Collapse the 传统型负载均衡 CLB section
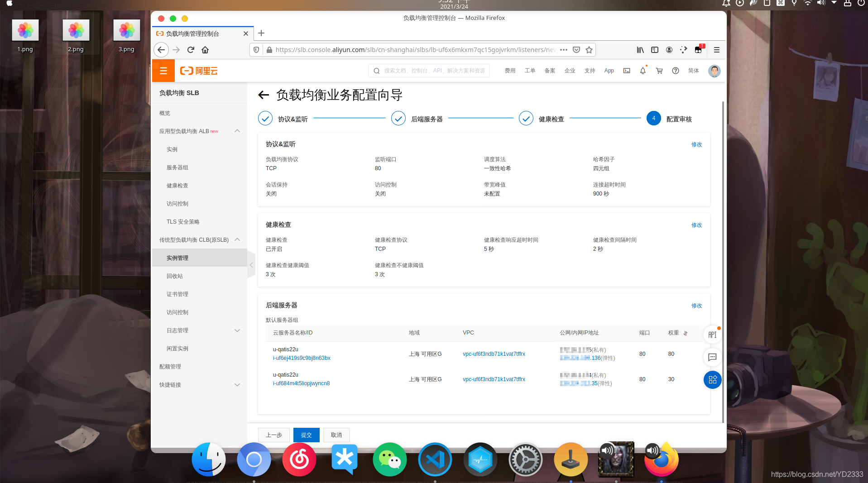The height and width of the screenshot is (483, 868). (x=237, y=239)
